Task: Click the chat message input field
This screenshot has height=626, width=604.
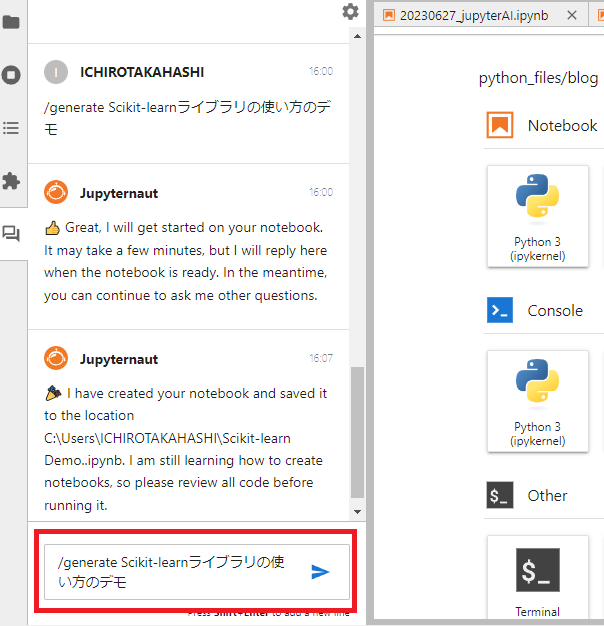Action: [170, 572]
